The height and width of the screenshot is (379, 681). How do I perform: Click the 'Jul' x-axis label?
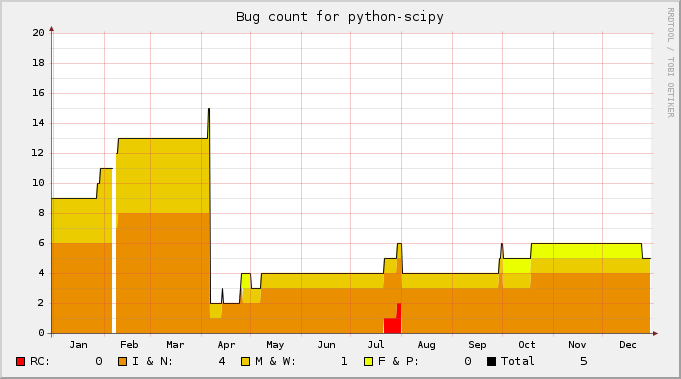point(376,345)
